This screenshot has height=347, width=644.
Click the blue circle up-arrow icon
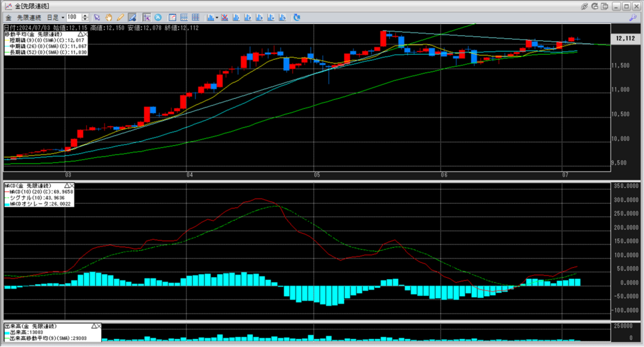point(157,17)
